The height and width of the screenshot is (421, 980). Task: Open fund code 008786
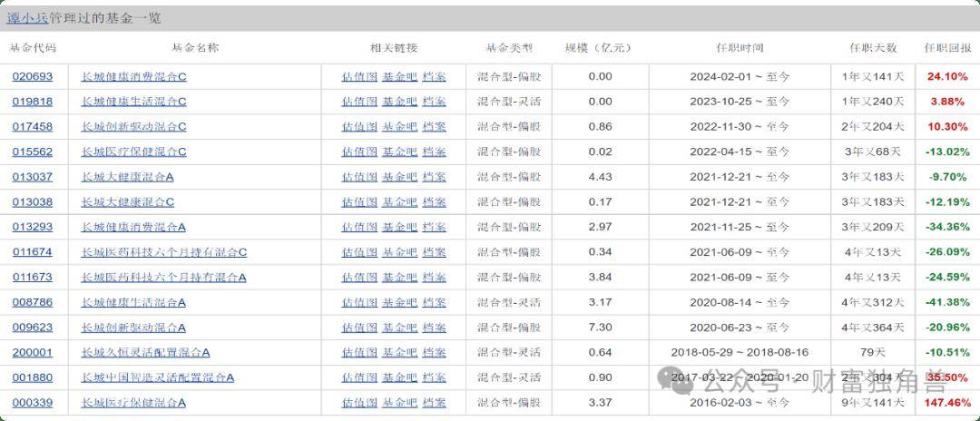pyautogui.click(x=33, y=302)
